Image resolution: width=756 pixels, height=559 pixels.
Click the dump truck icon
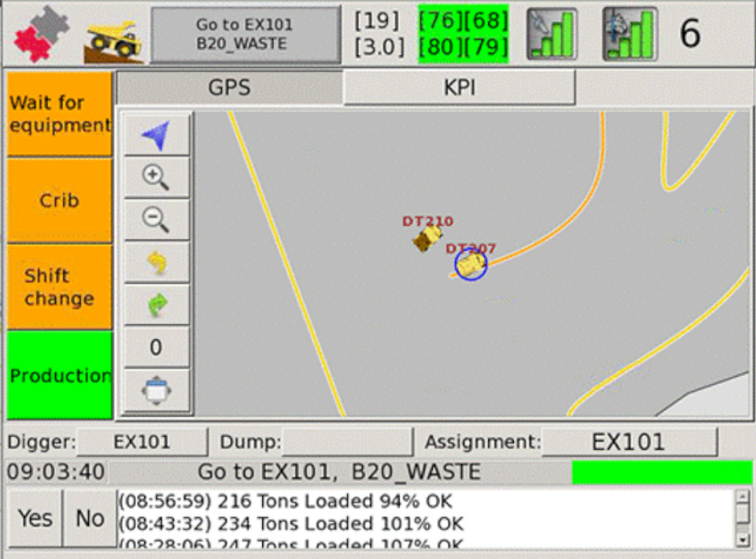(114, 42)
